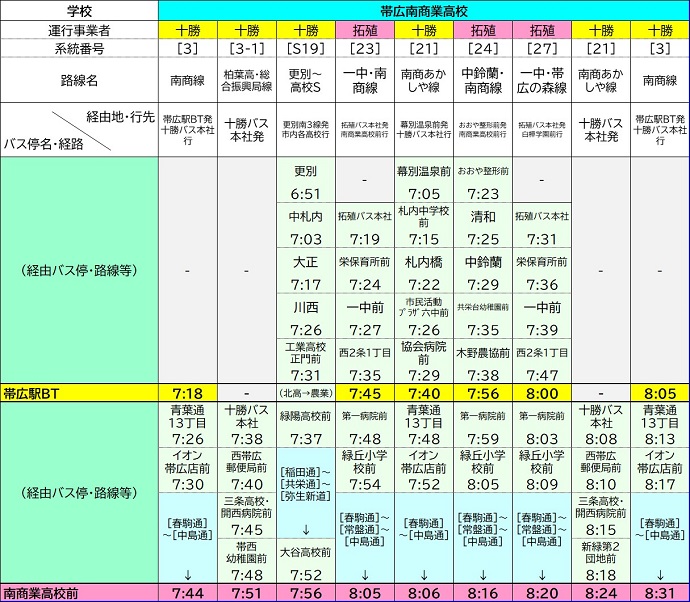Select route number [3-1]
This screenshot has height=602, width=690.
click(247, 48)
